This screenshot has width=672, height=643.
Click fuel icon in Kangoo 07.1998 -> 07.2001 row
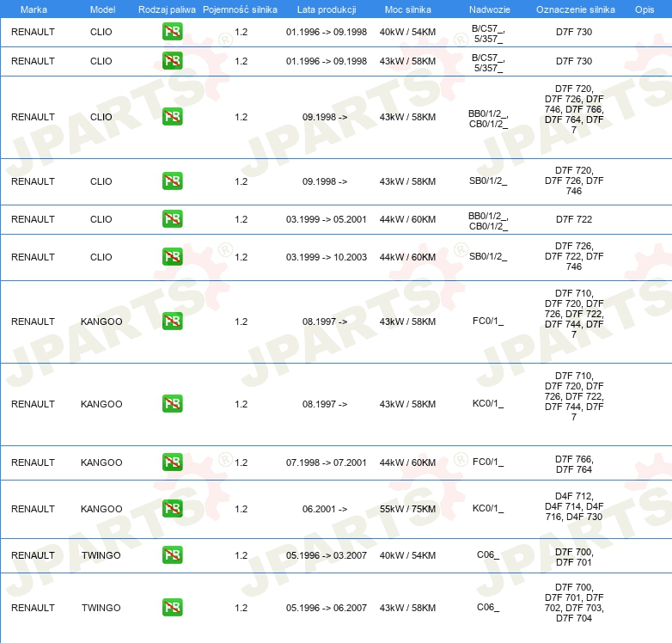click(x=172, y=462)
